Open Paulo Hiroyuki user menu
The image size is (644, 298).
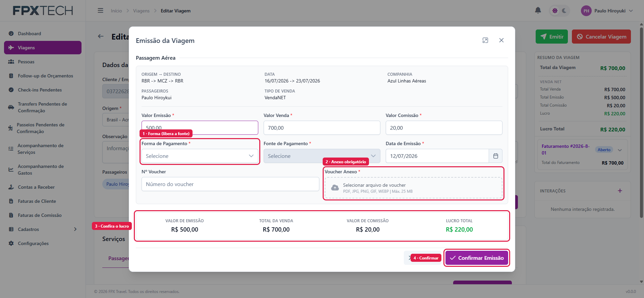point(607,11)
